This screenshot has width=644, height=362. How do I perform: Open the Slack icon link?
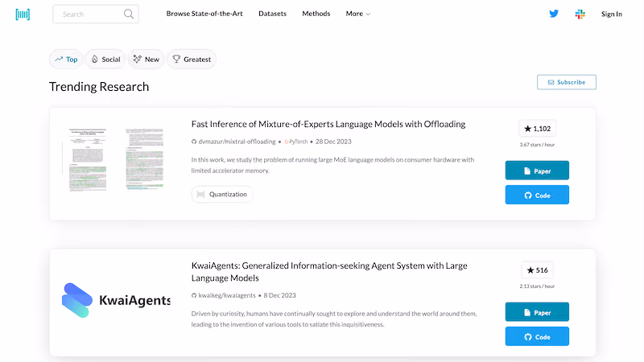tap(580, 14)
